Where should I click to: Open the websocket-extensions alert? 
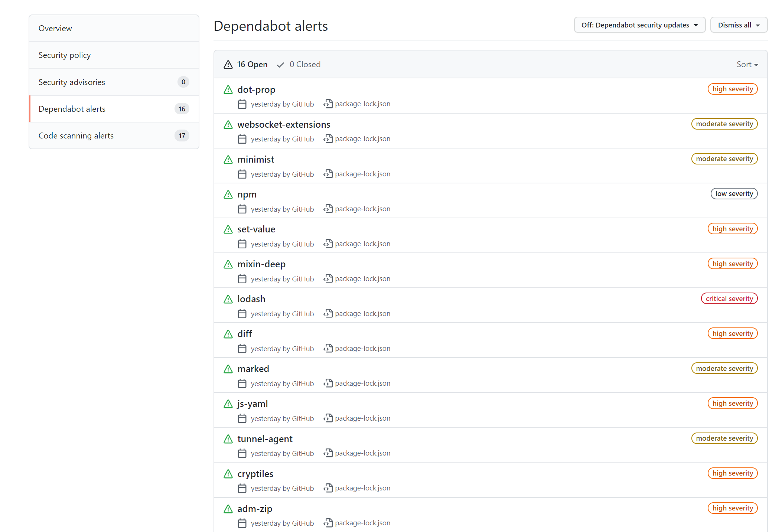click(x=284, y=125)
